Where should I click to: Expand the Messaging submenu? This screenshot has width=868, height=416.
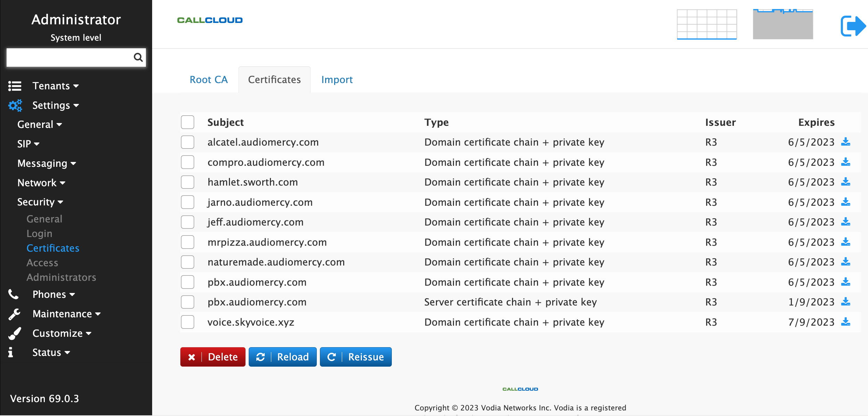click(x=47, y=163)
